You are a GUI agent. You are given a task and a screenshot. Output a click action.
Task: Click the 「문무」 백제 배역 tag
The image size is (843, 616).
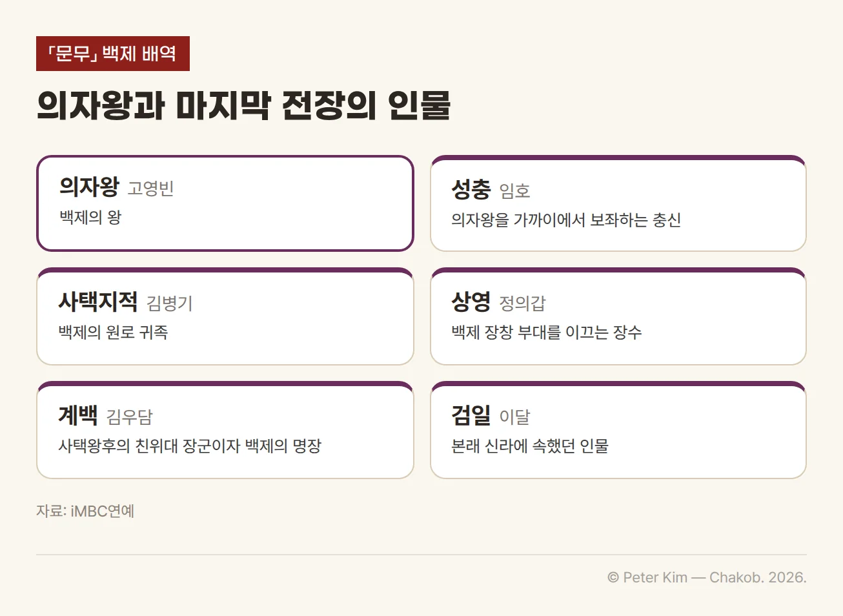point(113,54)
